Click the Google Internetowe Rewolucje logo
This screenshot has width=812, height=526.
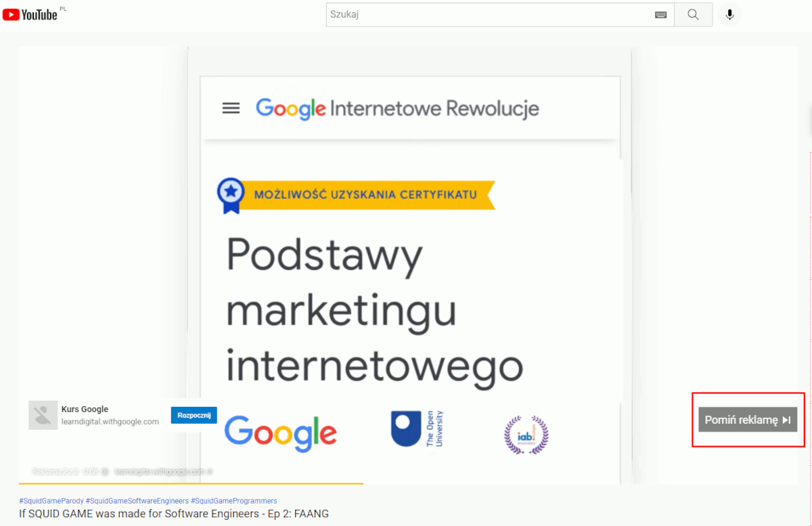pos(397,108)
